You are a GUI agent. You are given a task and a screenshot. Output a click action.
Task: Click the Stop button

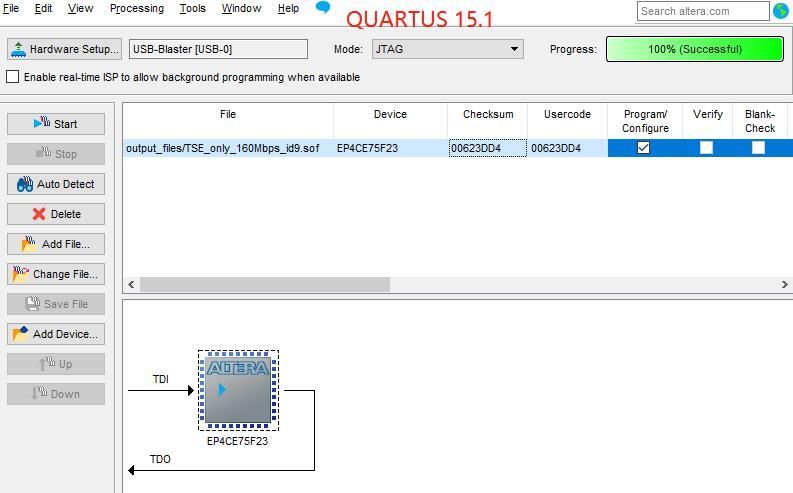tap(56, 154)
